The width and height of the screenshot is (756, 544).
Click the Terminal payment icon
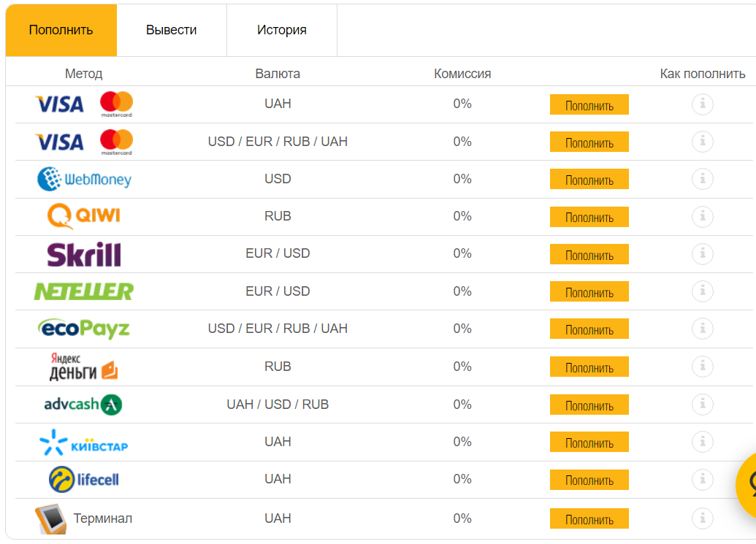click(x=50, y=519)
